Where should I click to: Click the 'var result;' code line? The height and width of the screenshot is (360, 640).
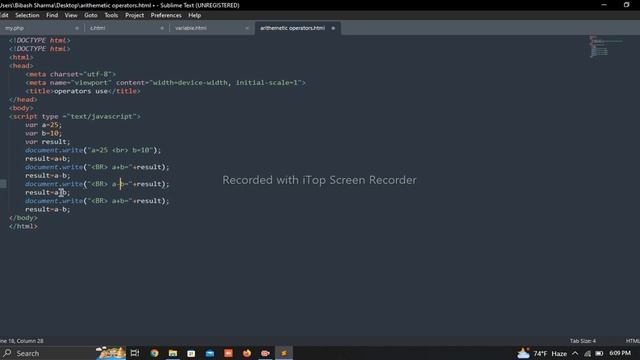tap(47, 142)
